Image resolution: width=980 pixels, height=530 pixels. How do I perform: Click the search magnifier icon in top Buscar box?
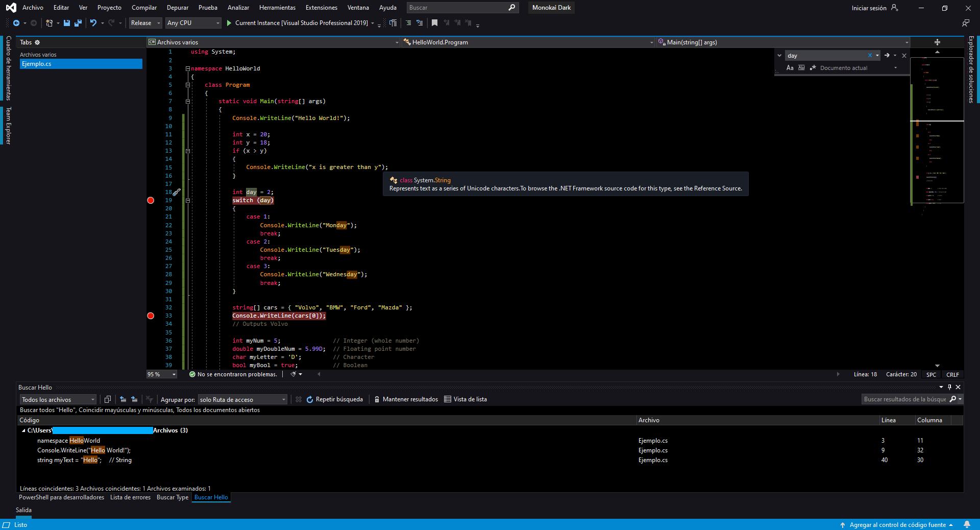tap(512, 8)
